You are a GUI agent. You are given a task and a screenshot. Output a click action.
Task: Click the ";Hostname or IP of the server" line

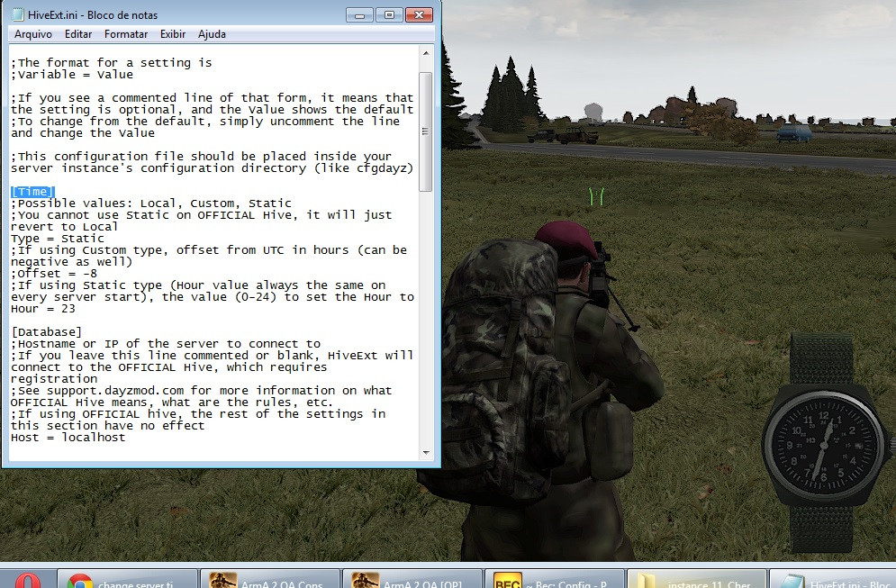pos(166,343)
